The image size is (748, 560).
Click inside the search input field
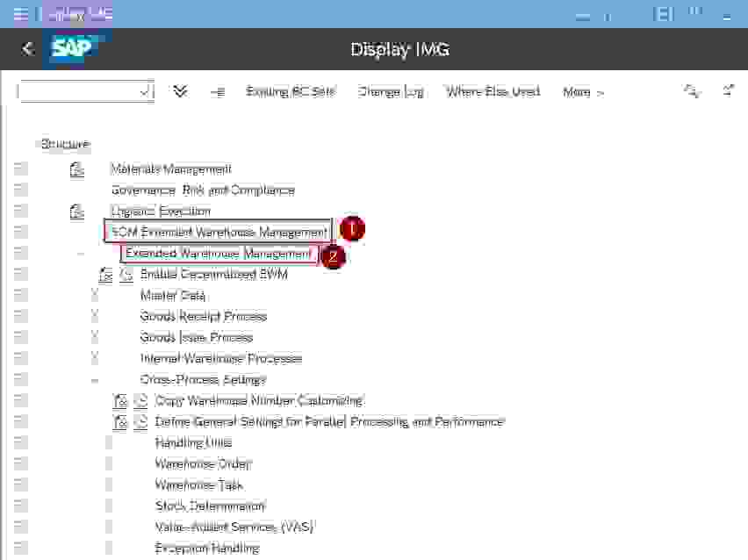click(79, 91)
